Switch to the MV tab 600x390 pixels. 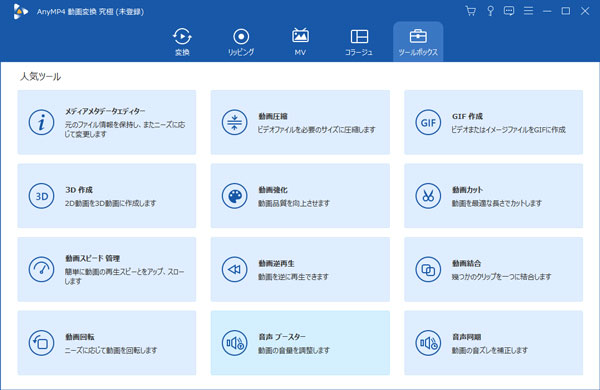pos(300,42)
